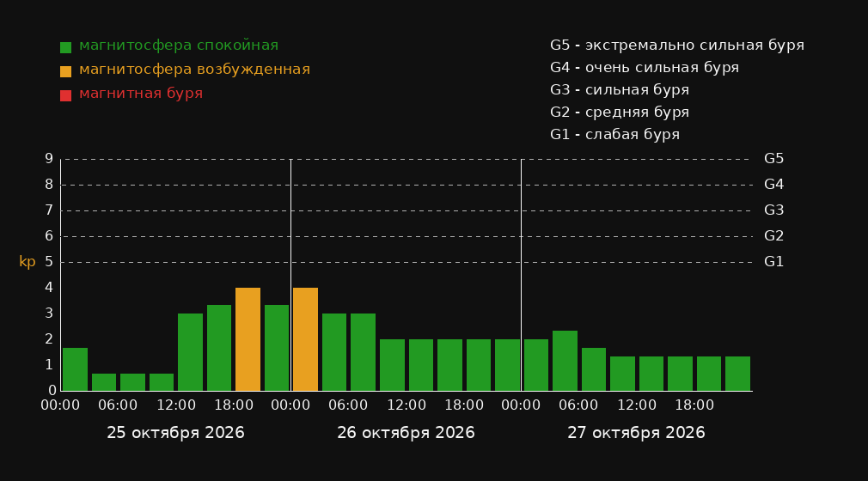The width and height of the screenshot is (868, 481).
Task: Click the '25 октября 2026' date label
Action: (x=175, y=433)
